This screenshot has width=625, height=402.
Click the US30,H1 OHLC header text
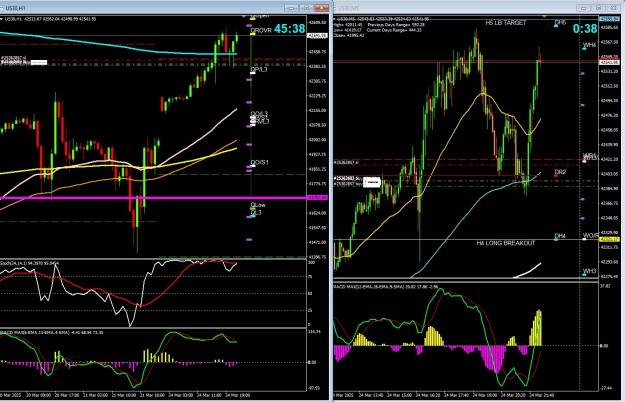coord(50,19)
